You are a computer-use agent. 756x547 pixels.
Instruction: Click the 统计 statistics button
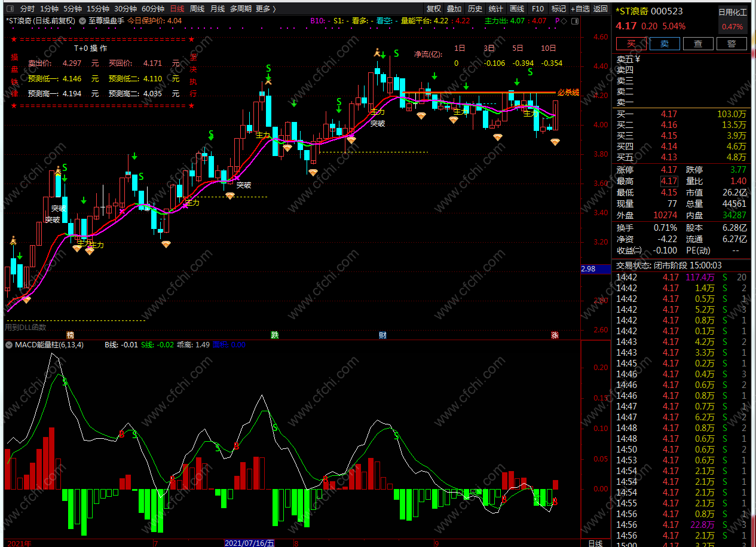(x=496, y=9)
